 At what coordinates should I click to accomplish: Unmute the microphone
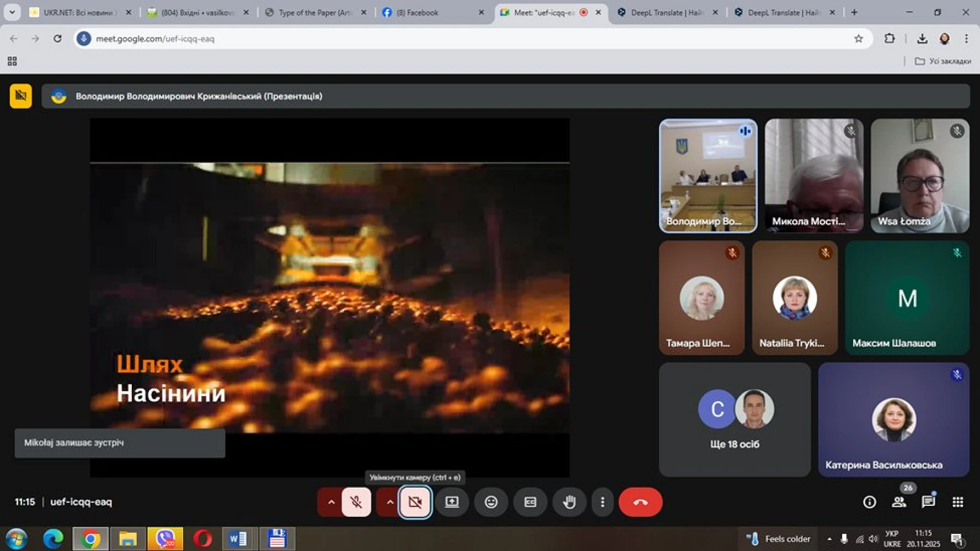[x=356, y=502]
